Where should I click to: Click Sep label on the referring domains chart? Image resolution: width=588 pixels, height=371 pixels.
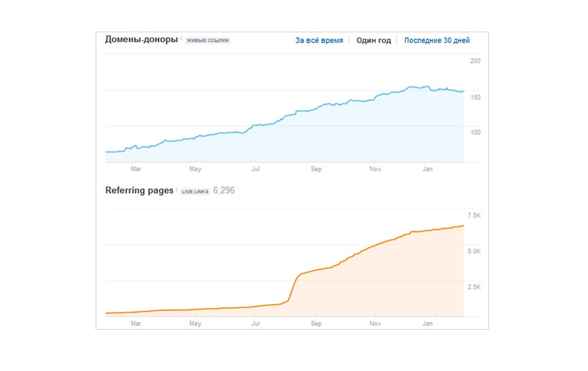[x=316, y=169]
